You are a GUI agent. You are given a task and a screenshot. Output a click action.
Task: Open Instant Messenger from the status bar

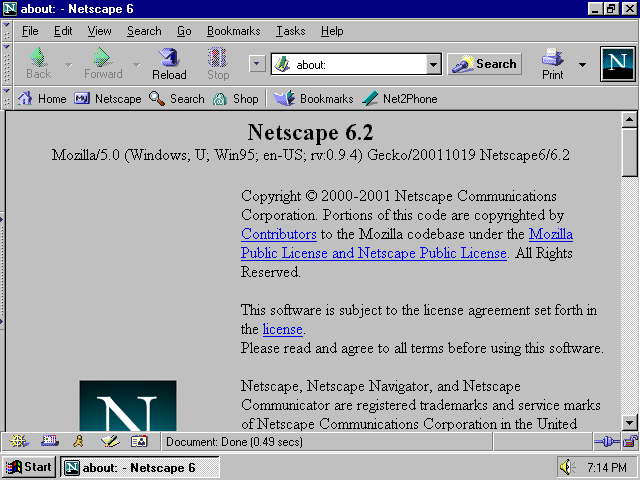coord(79,441)
